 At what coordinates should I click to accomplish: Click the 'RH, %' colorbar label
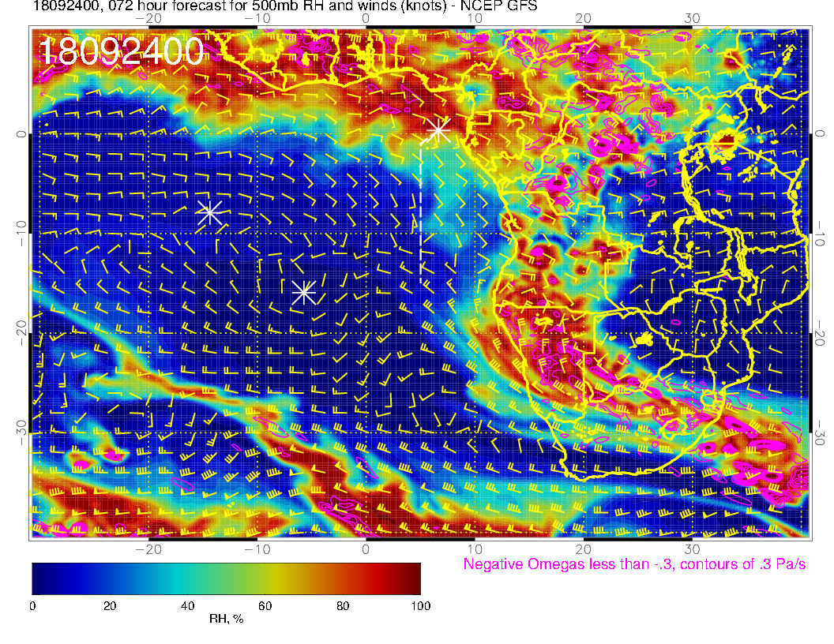pyautogui.click(x=226, y=619)
